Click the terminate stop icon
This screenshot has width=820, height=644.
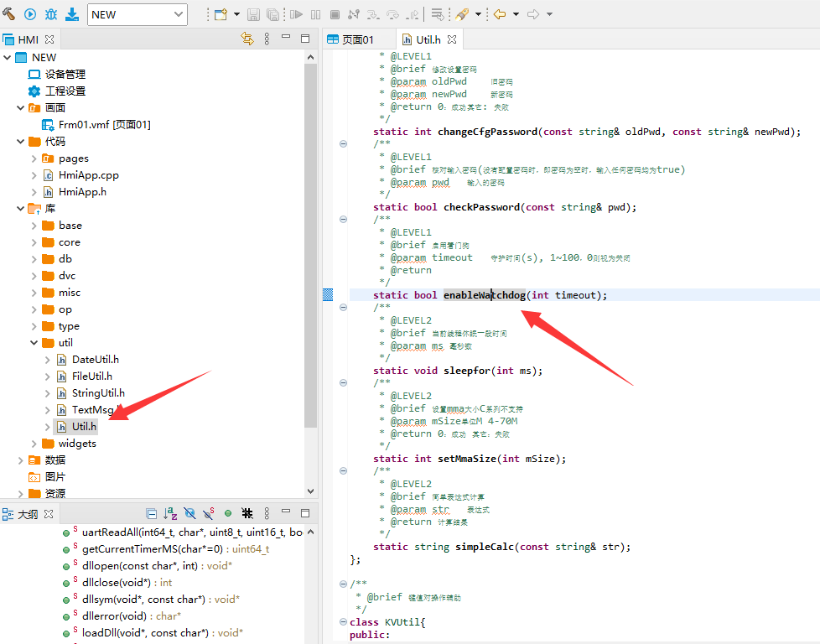coord(335,14)
